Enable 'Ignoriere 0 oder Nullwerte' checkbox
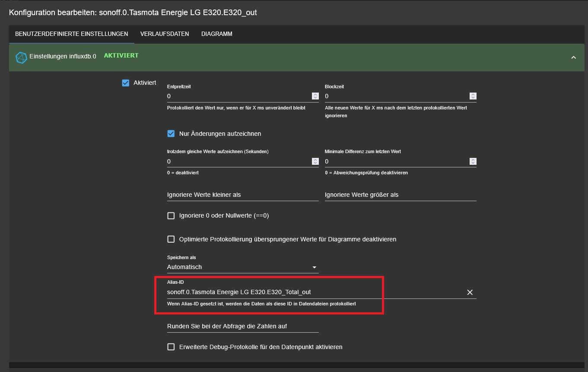The height and width of the screenshot is (372, 588). pyautogui.click(x=171, y=215)
